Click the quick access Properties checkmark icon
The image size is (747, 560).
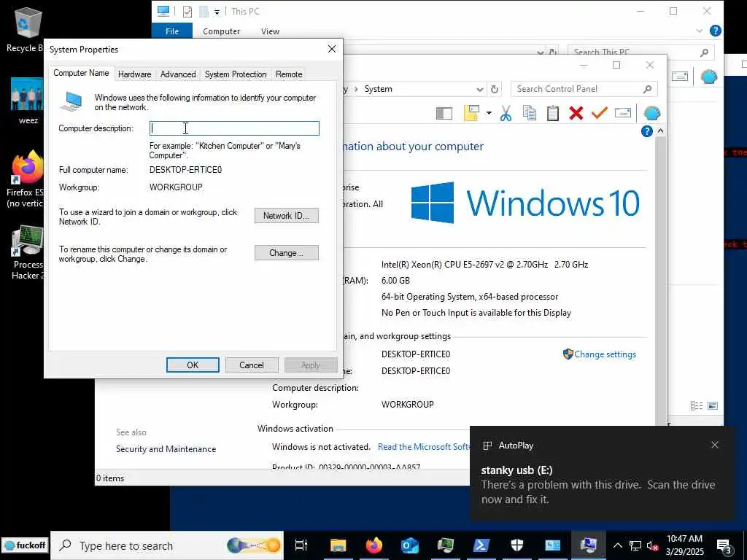[187, 12]
